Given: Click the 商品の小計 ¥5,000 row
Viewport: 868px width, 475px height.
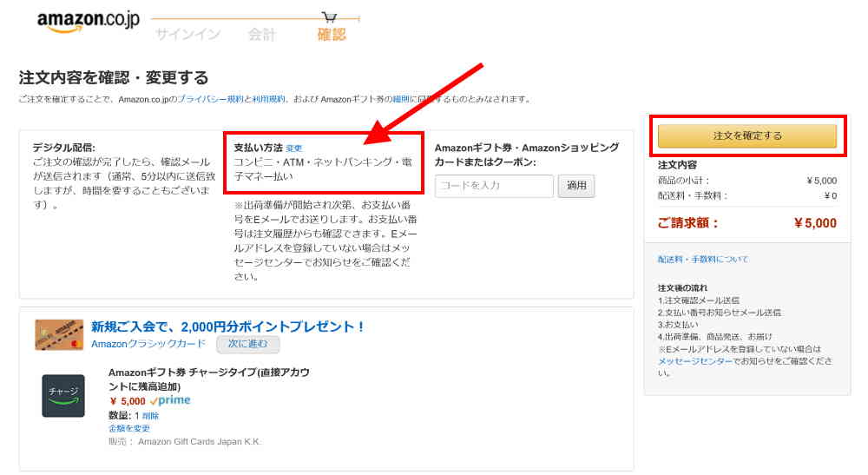Looking at the screenshot, I should [x=747, y=181].
